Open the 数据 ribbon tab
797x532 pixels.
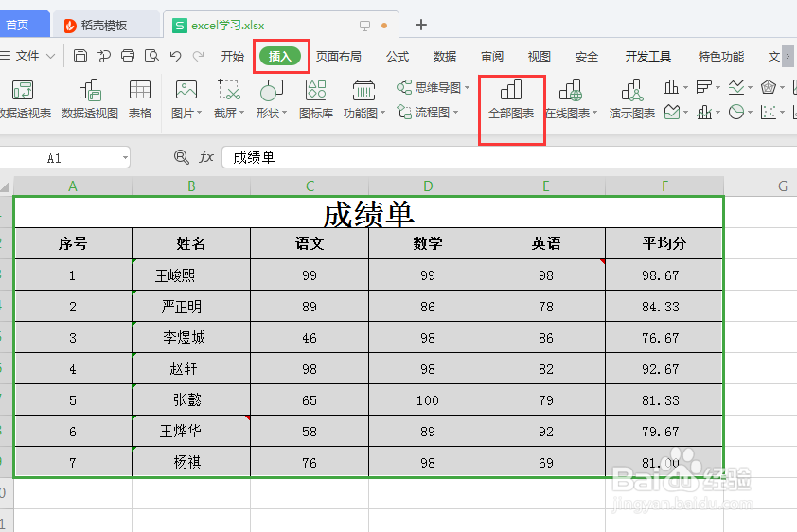(x=445, y=56)
